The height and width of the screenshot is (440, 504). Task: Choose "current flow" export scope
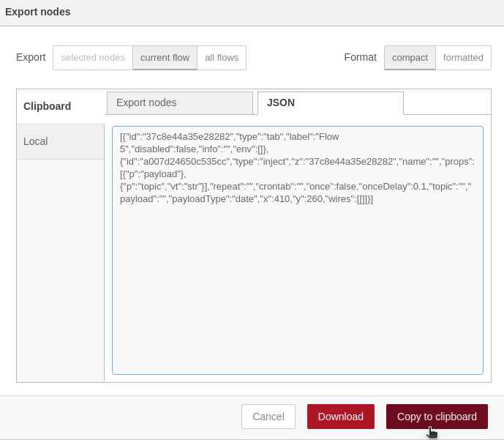165,58
